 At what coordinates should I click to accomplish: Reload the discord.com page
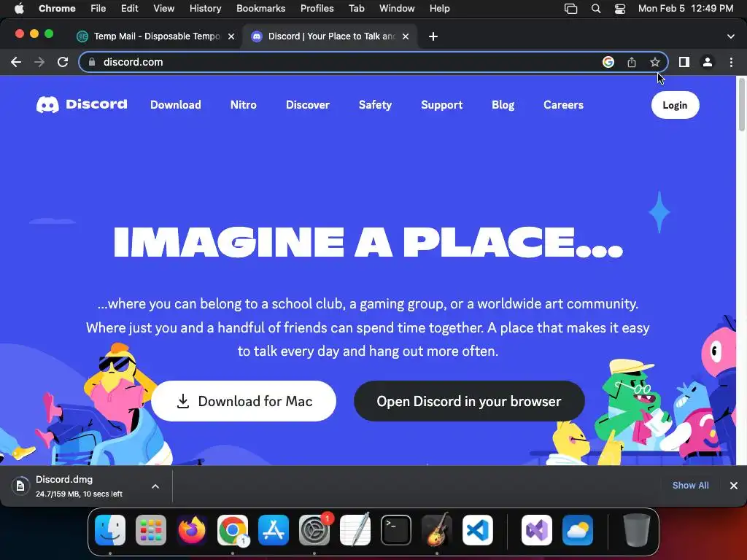point(63,62)
